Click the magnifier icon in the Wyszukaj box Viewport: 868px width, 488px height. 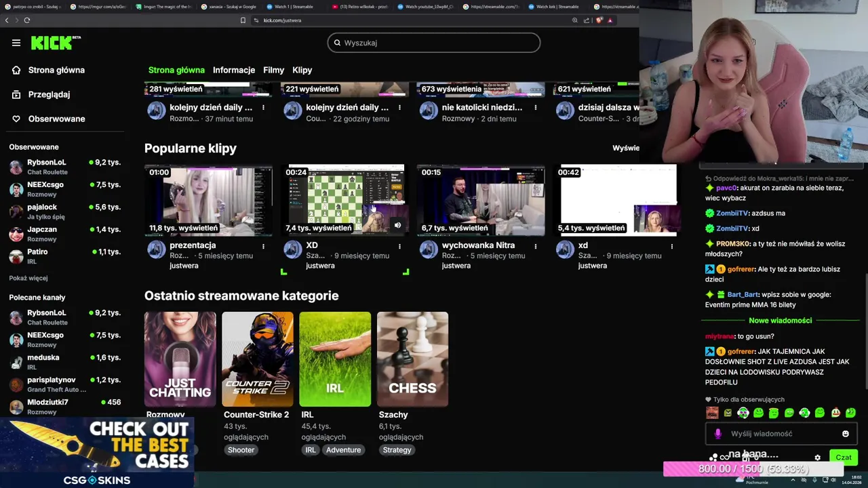pyautogui.click(x=337, y=43)
